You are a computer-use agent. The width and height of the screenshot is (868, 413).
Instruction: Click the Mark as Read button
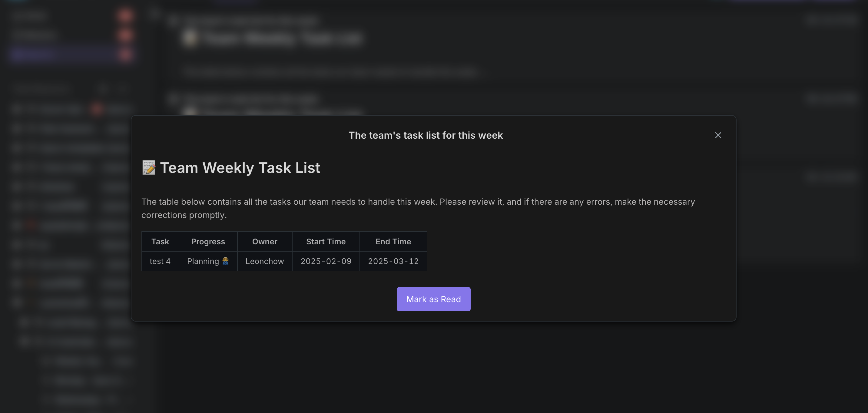point(433,299)
